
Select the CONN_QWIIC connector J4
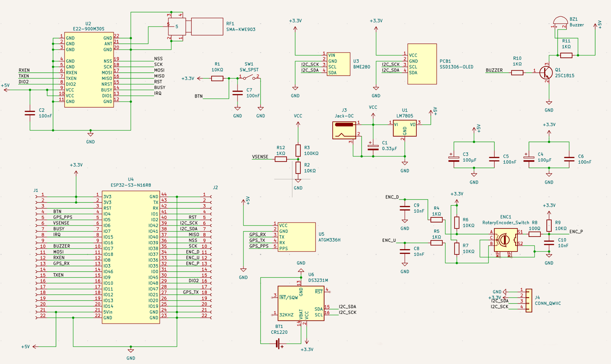click(529, 300)
